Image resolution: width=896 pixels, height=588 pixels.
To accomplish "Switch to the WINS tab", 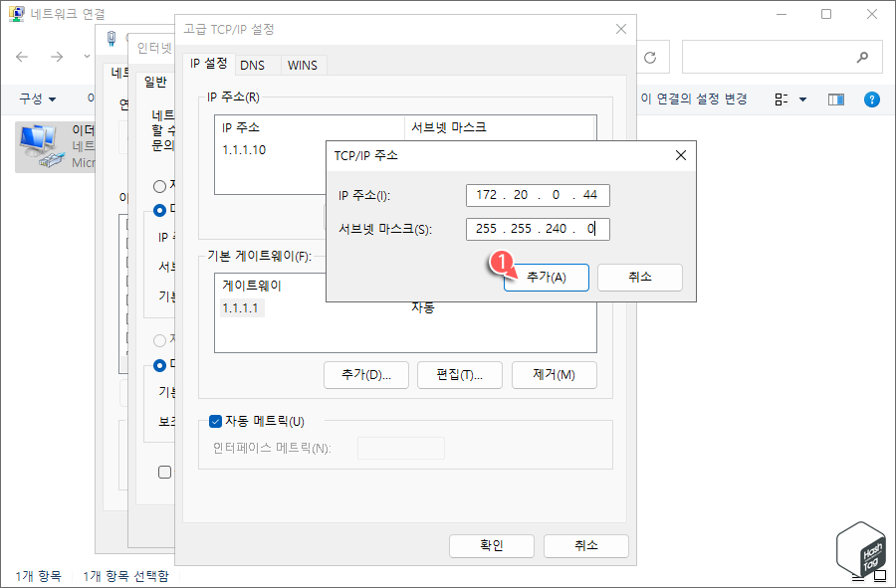I will [302, 65].
